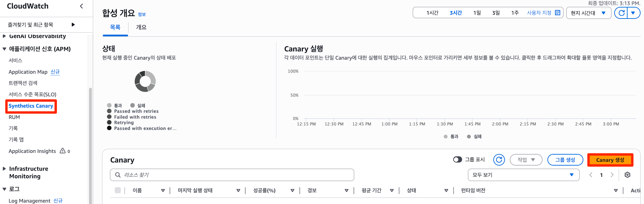Open Application Map in the sidebar

click(28, 72)
